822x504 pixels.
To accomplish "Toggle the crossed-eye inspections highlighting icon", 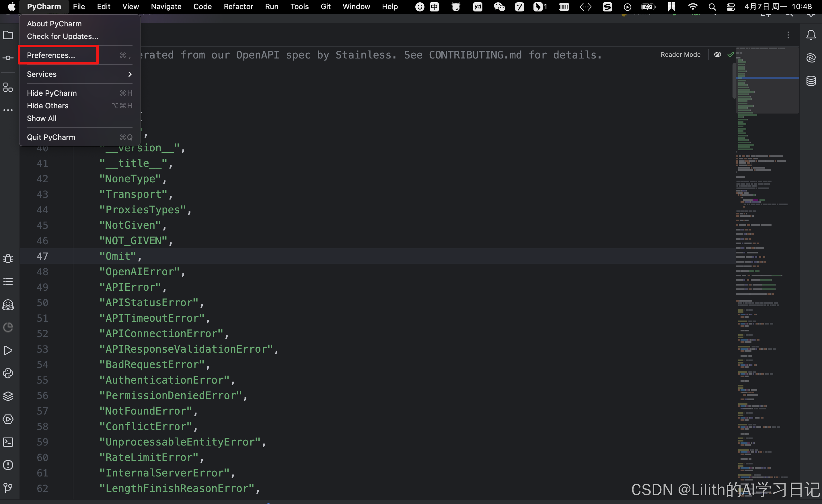I will click(x=717, y=55).
